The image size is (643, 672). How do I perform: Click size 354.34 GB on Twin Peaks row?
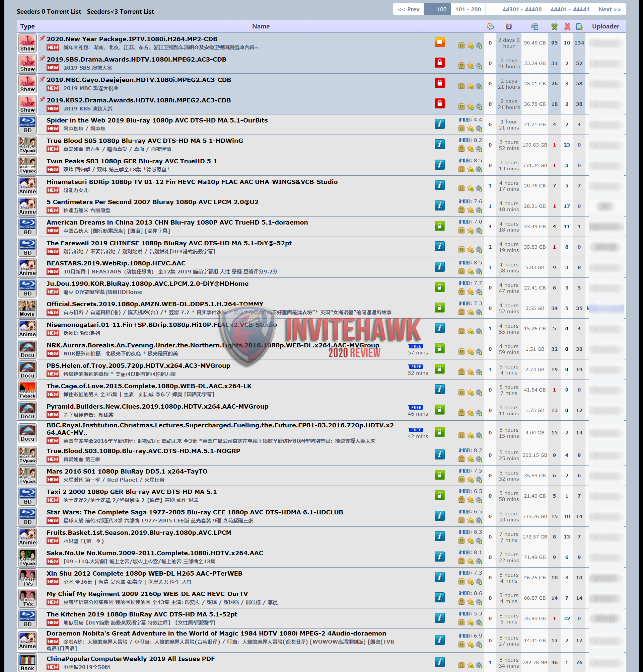click(x=535, y=165)
